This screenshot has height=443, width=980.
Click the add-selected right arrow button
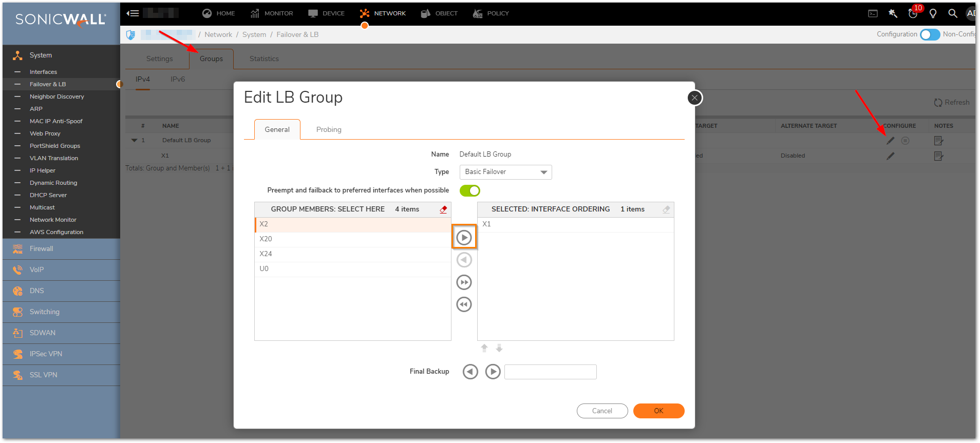click(x=464, y=238)
